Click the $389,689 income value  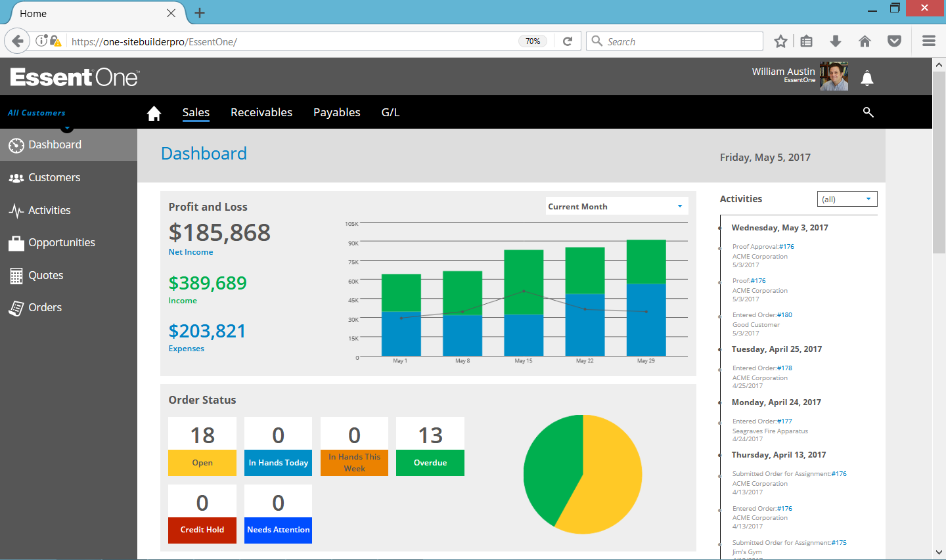click(208, 283)
